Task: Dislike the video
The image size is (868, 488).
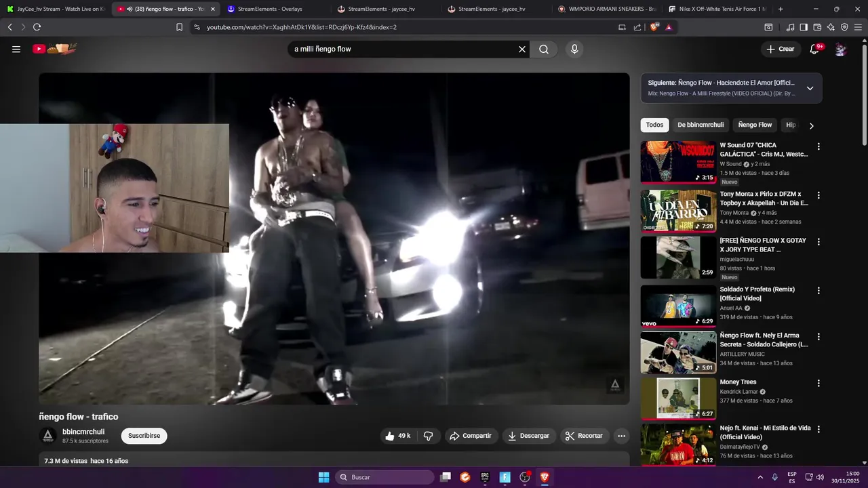Action: [429, 436]
